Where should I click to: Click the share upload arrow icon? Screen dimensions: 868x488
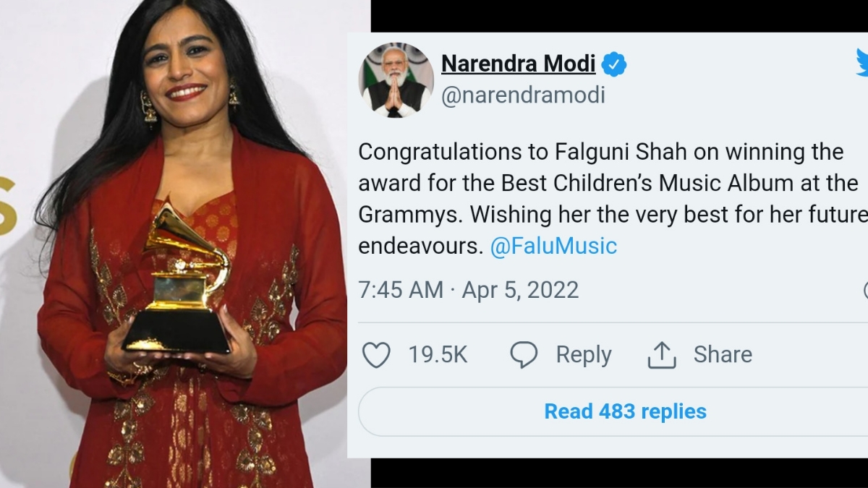click(662, 355)
